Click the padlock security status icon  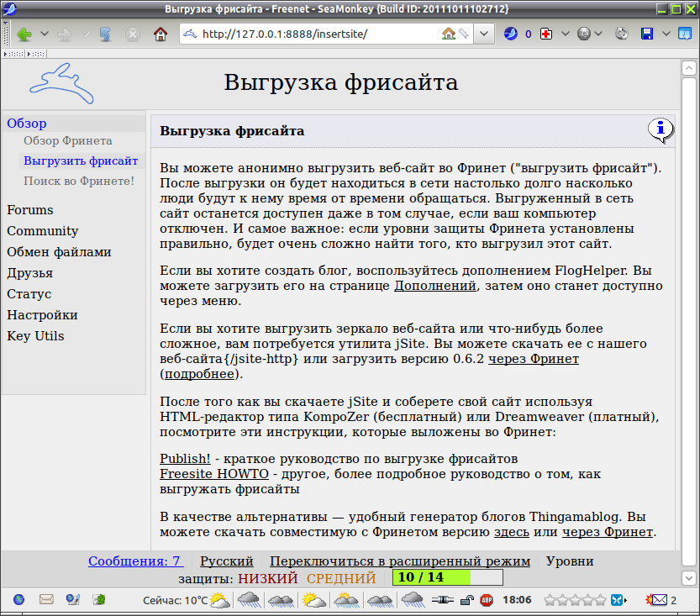[x=467, y=600]
